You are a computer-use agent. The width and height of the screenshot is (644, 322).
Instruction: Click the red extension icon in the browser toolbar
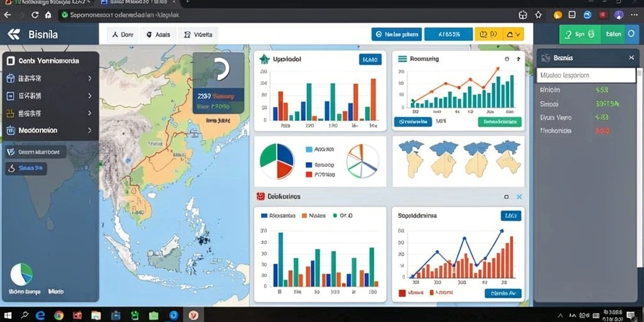coord(603,15)
